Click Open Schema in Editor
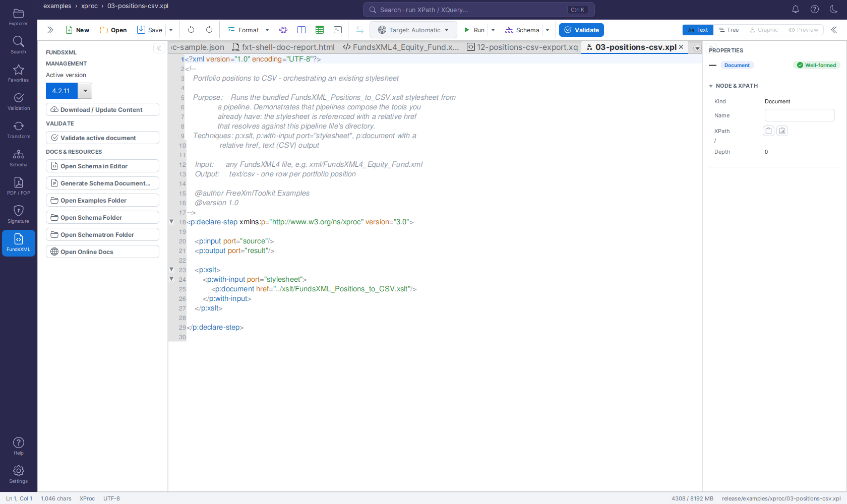Image resolution: width=847 pixels, height=504 pixels. click(102, 166)
